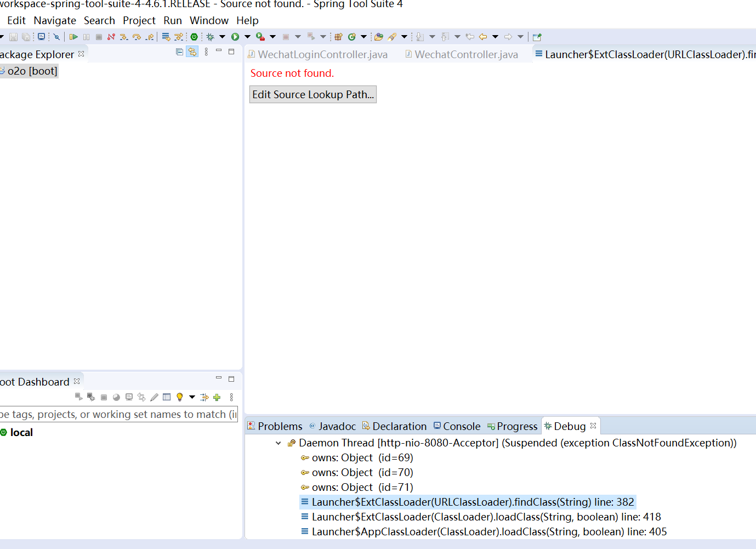Open the green Run button dropdown arrow

247,37
